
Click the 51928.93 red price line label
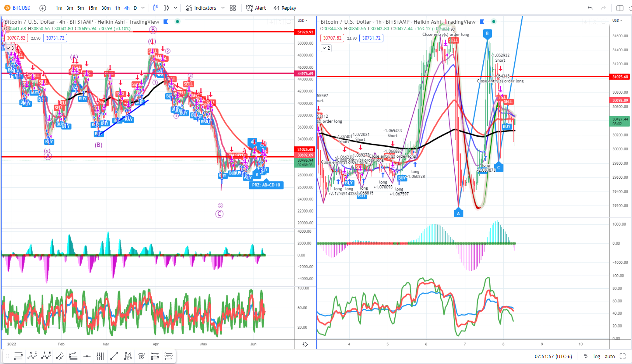click(x=305, y=32)
